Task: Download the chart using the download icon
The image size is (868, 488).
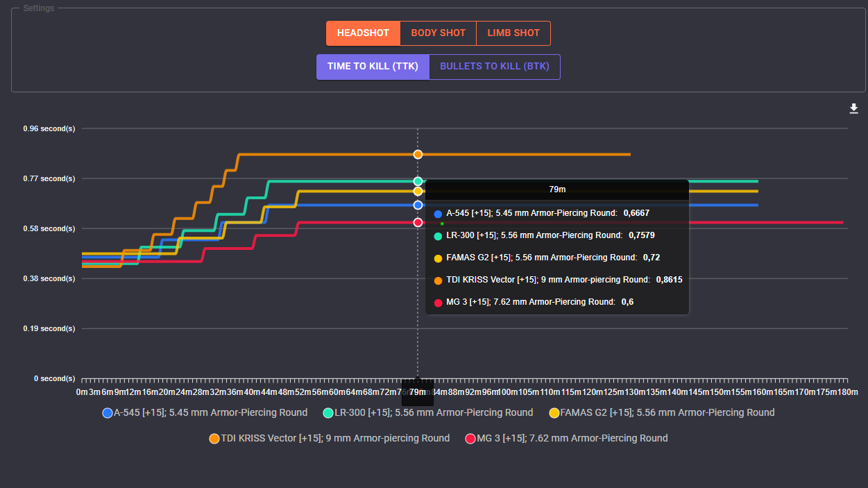Action: (854, 109)
